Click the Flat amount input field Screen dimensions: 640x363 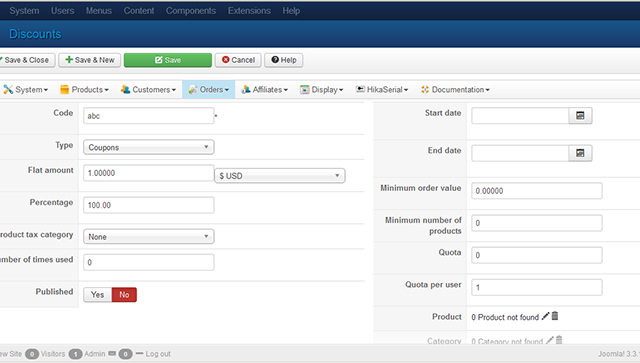(x=149, y=173)
